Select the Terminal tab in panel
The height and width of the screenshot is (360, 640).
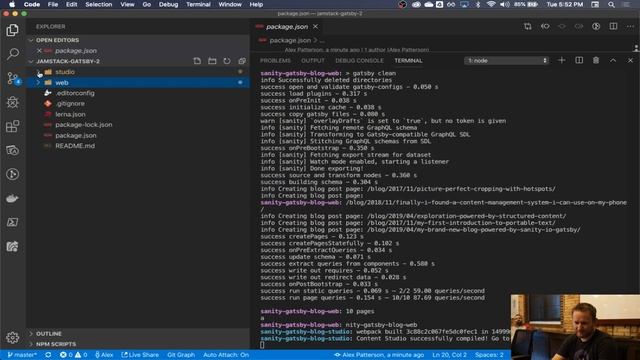coord(408,60)
